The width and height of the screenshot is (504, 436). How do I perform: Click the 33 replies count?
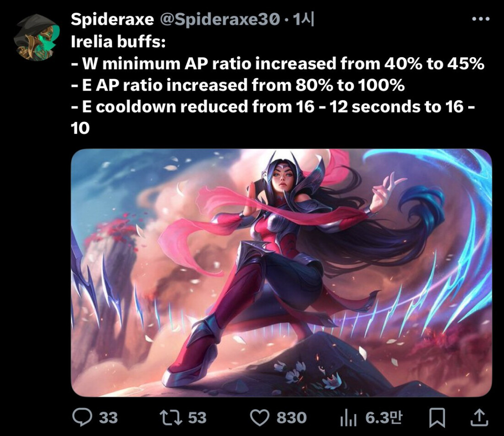point(108,418)
